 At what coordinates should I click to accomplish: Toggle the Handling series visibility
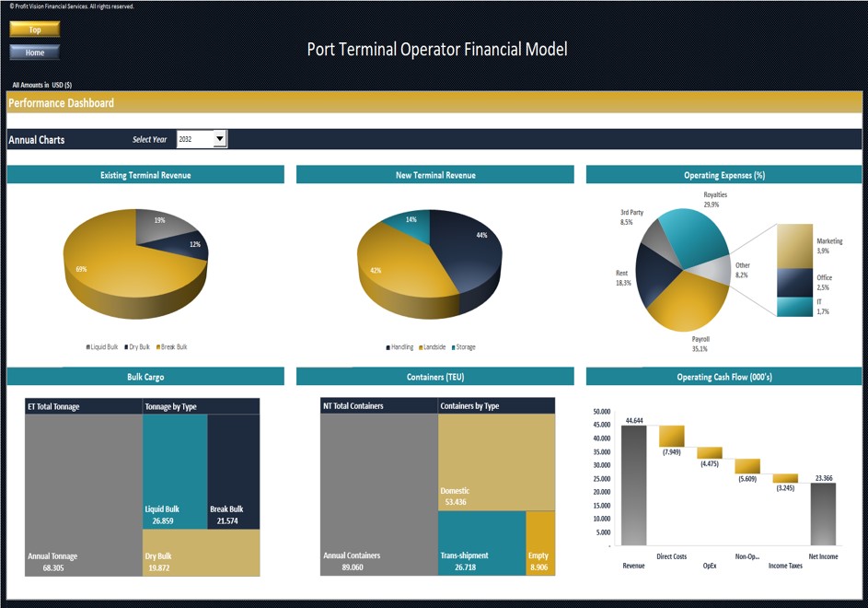point(388,347)
